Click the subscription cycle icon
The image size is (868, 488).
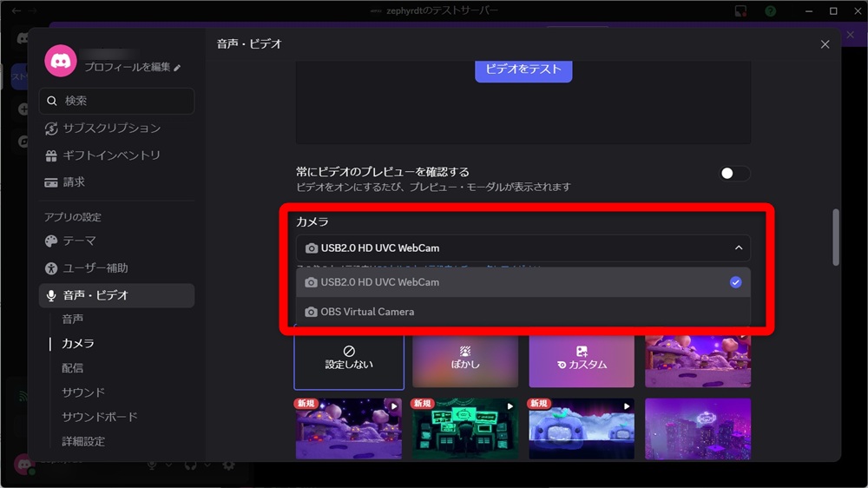(51, 129)
